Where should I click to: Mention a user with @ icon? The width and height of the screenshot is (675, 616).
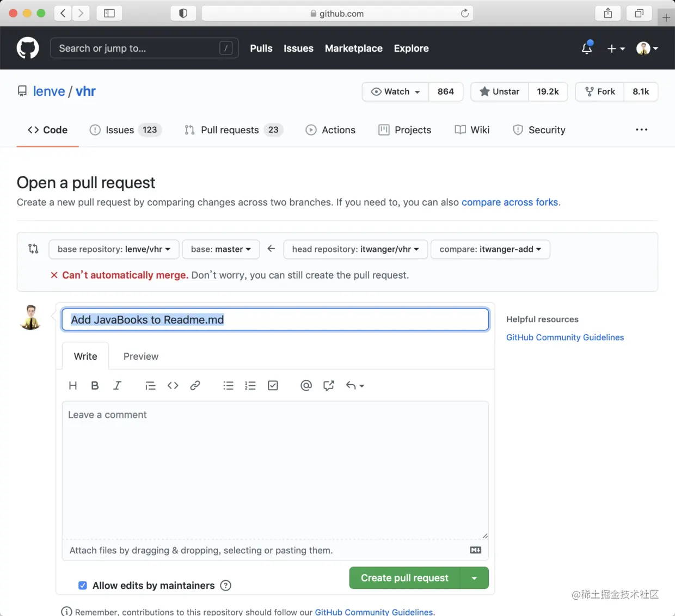coord(306,385)
